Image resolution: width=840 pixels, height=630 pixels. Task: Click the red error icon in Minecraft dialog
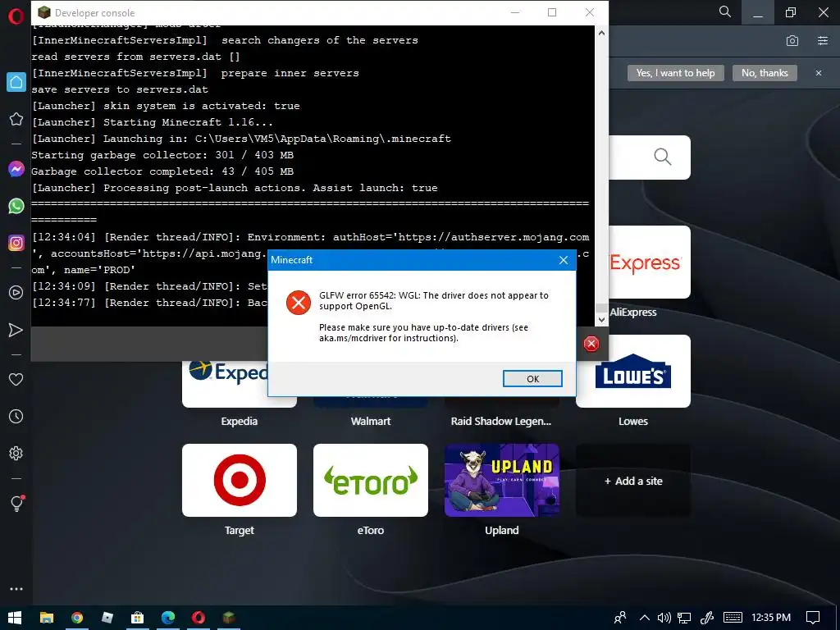tap(299, 304)
